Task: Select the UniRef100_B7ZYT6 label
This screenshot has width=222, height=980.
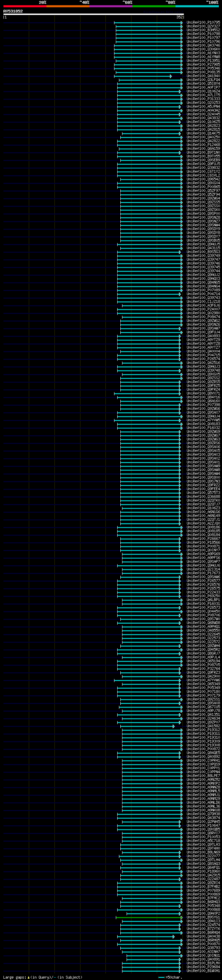Action: 203,929
